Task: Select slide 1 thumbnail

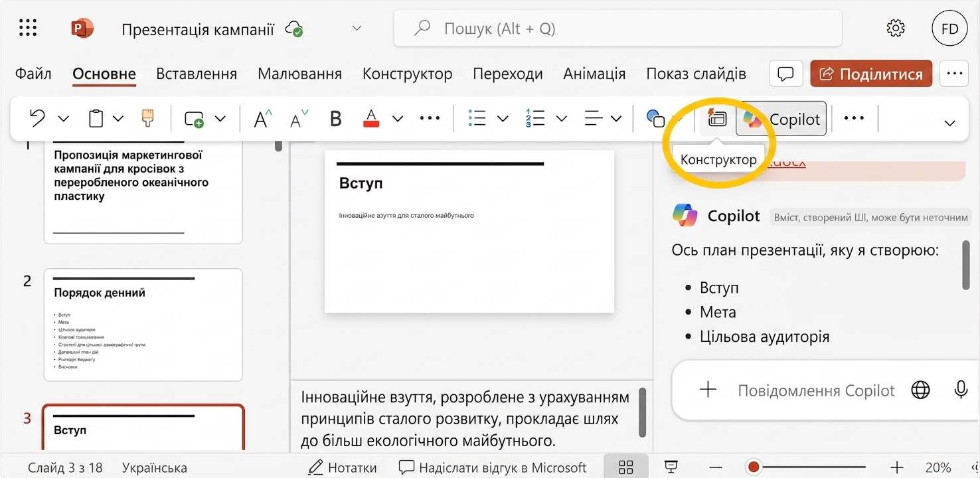Action: click(x=143, y=191)
